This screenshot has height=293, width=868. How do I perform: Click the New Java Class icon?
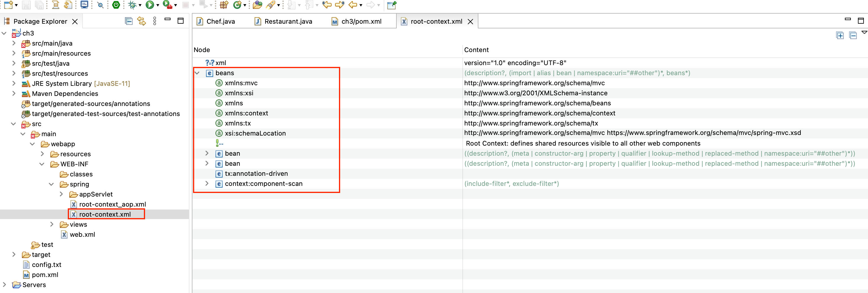[x=237, y=5]
